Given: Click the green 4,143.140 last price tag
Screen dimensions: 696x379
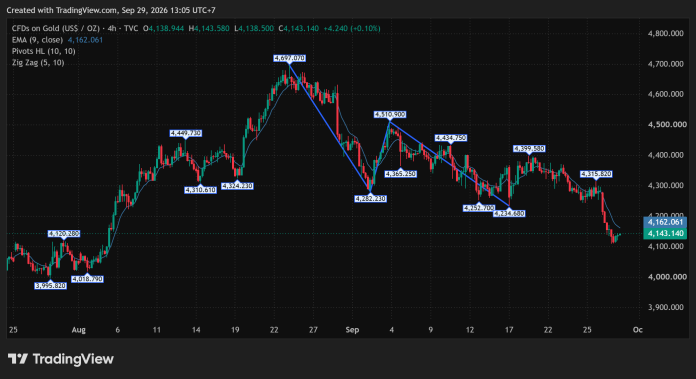Looking at the screenshot, I should click(665, 233).
